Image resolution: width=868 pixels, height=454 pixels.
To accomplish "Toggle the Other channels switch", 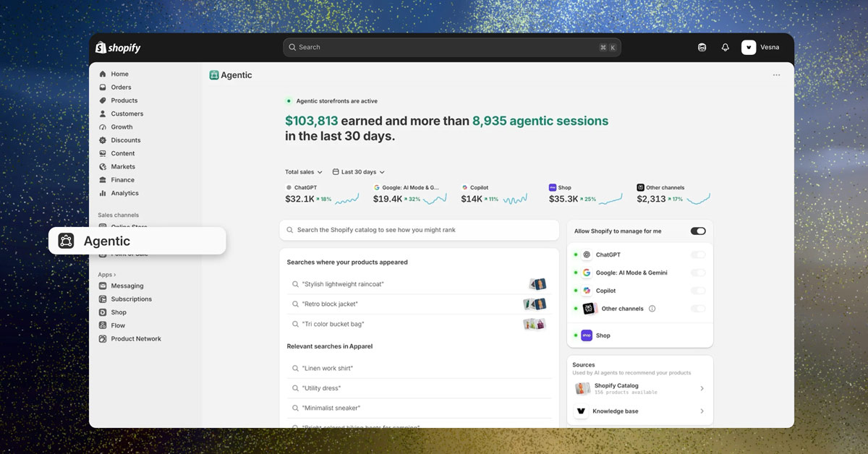I will pyautogui.click(x=698, y=309).
